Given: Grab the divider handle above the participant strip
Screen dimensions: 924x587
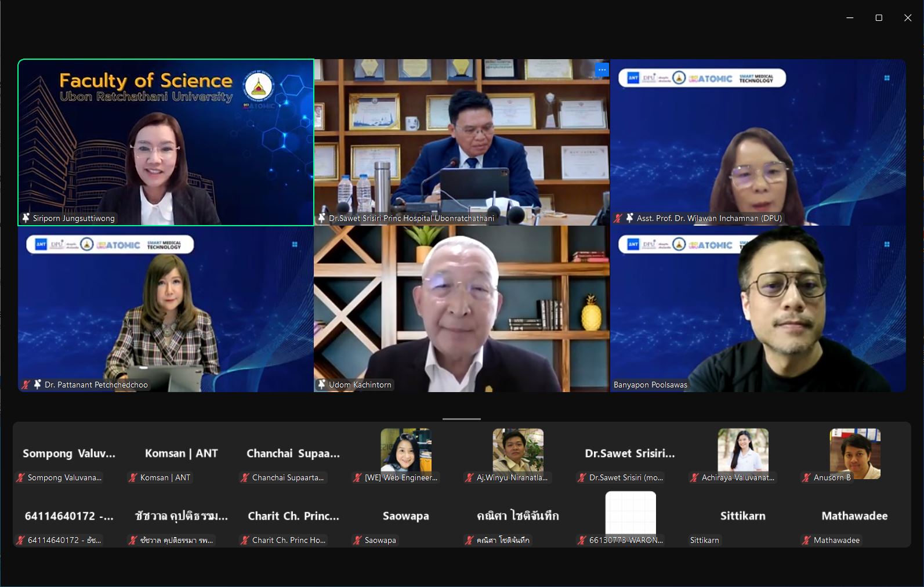Looking at the screenshot, I should [x=462, y=419].
